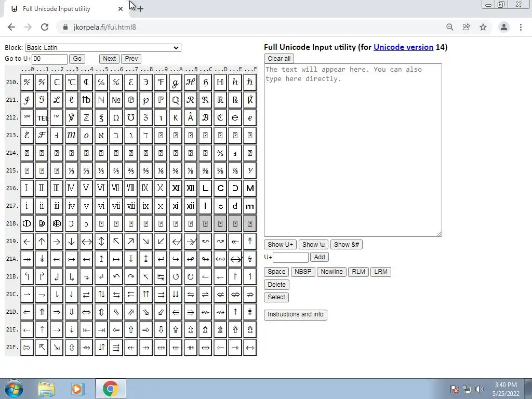Click the address bar URL jkorpela.fi

click(104, 27)
